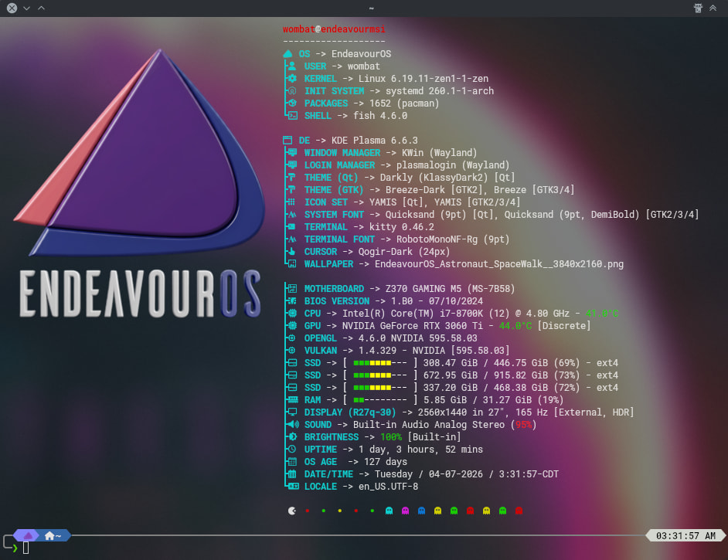Image resolution: width=728 pixels, height=560 pixels.
Task: Click the EndeavourOS logo icon beside OS
Action: [x=287, y=54]
